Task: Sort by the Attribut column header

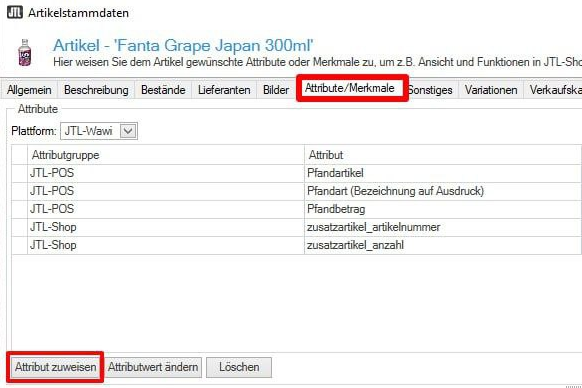Action: pos(443,155)
